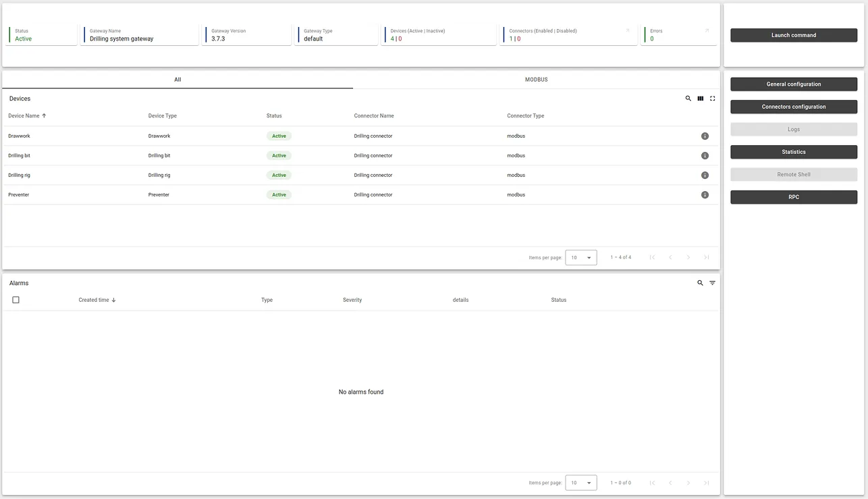Open the Alarms filter icon
This screenshot has height=499, width=868.
[712, 283]
